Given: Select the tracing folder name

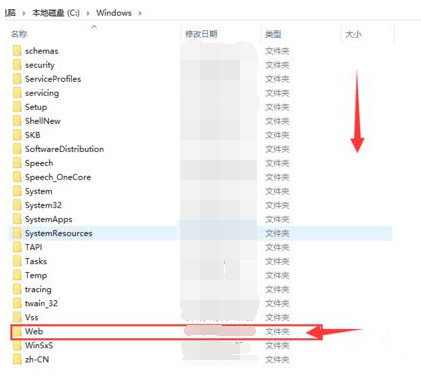Looking at the screenshot, I should point(38,289).
